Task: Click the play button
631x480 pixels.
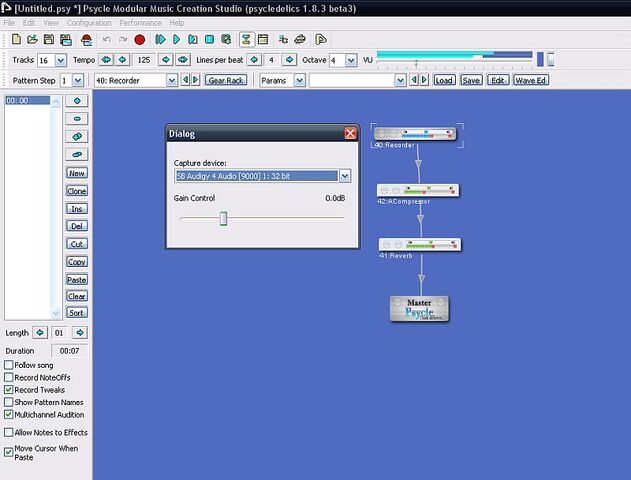Action: point(176,39)
